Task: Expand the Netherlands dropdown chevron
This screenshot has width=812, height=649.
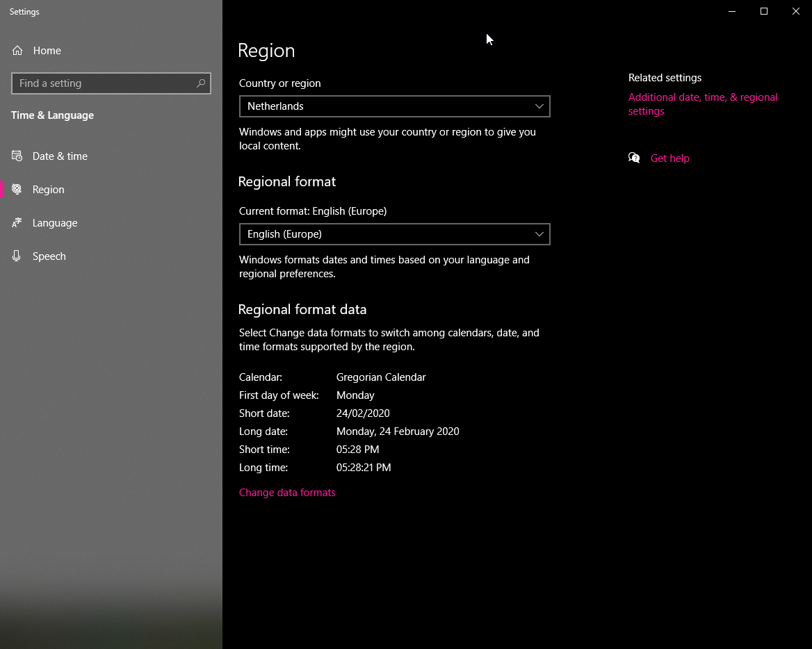Action: (x=539, y=106)
